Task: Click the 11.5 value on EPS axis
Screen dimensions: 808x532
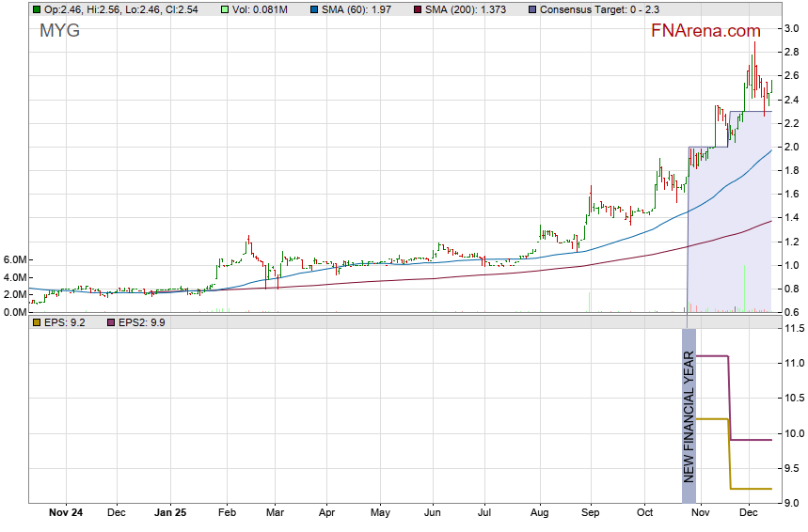Action: [795, 328]
